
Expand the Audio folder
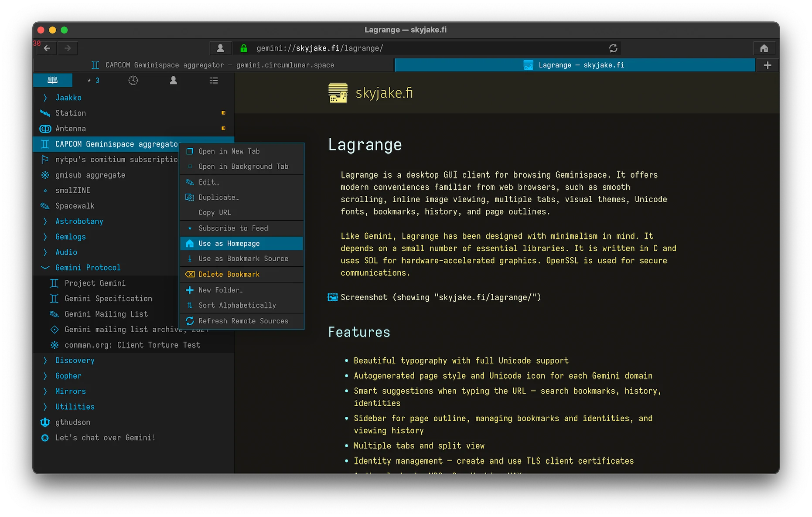[106, 252]
